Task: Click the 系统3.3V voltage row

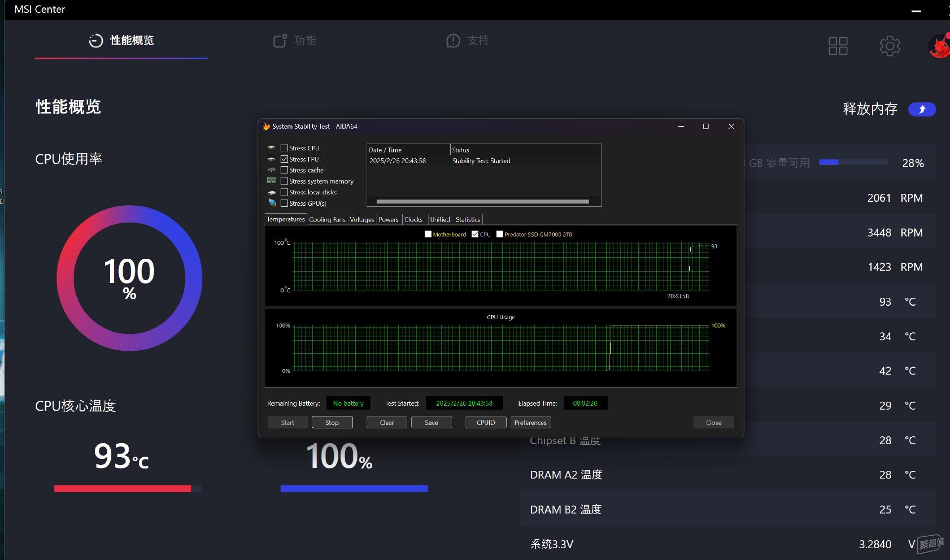Action: pyautogui.click(x=727, y=544)
